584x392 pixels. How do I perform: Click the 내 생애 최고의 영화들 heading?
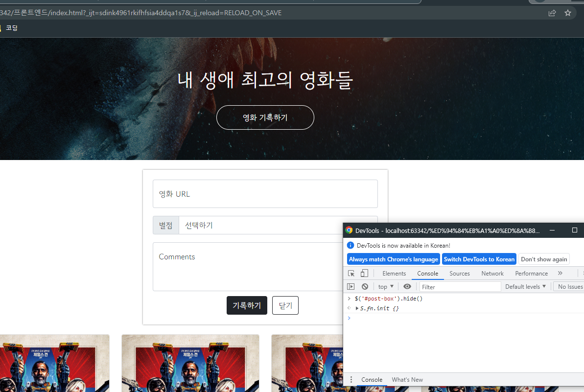point(265,80)
